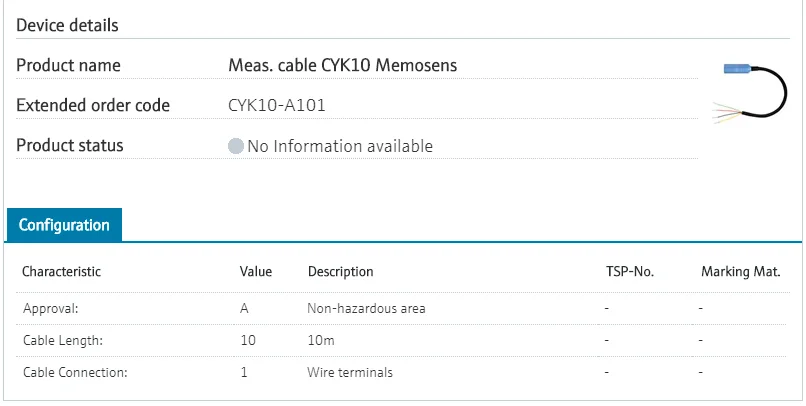Click product name Meas. cable CYK10 Memosens

pos(343,65)
